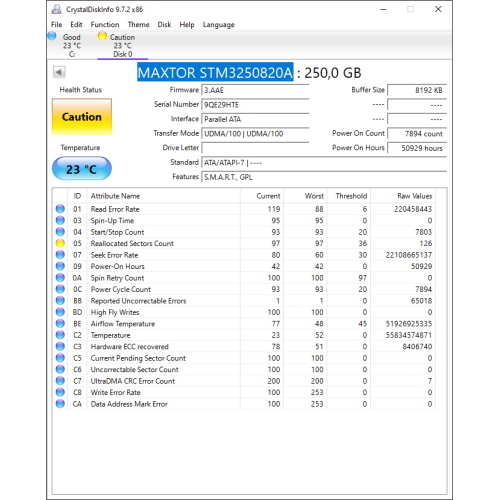
Task: Click blue status icon for UltraDMA CRC Error Count
Action: (x=60, y=381)
